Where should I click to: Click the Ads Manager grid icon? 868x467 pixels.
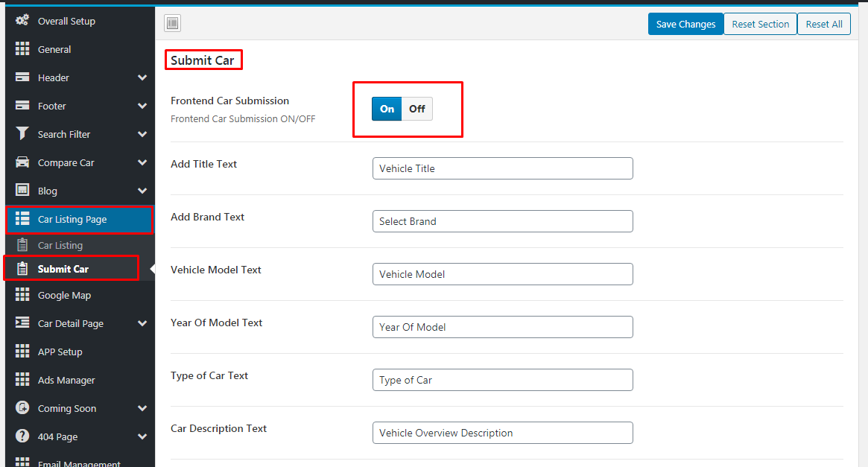(22, 379)
